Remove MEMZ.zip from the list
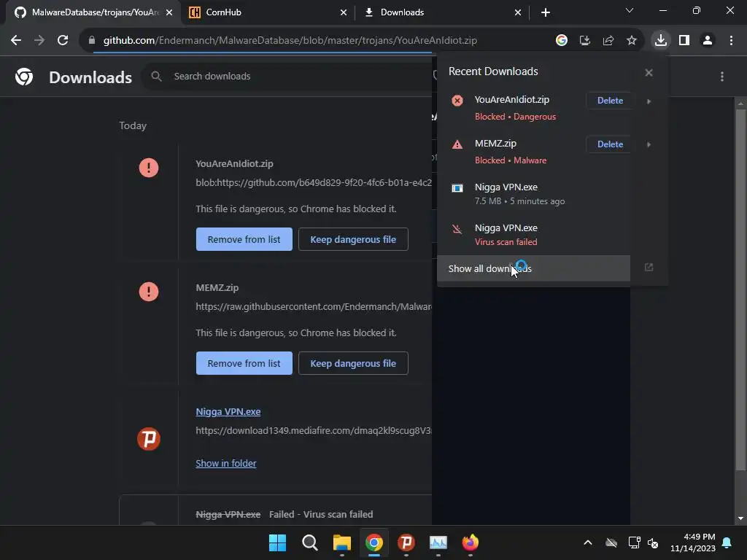747x560 pixels. pos(244,363)
